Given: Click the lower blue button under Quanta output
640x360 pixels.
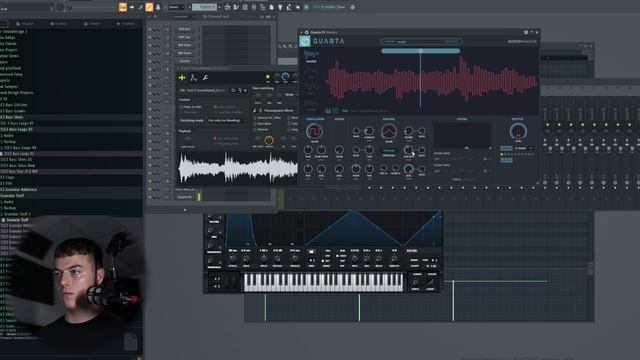Looking at the screenshot, I should (506, 160).
